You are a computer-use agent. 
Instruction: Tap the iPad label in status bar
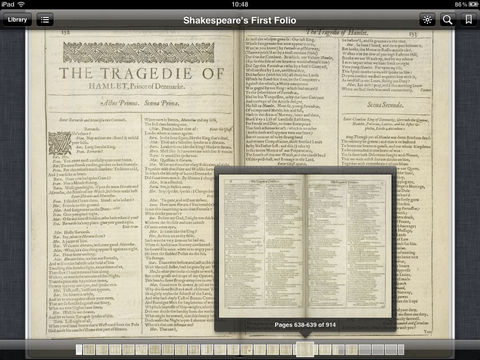[x=8, y=4]
